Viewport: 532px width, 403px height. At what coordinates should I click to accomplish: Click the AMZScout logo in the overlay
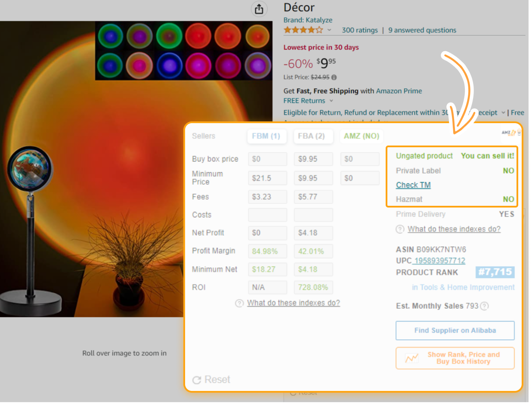[509, 133]
